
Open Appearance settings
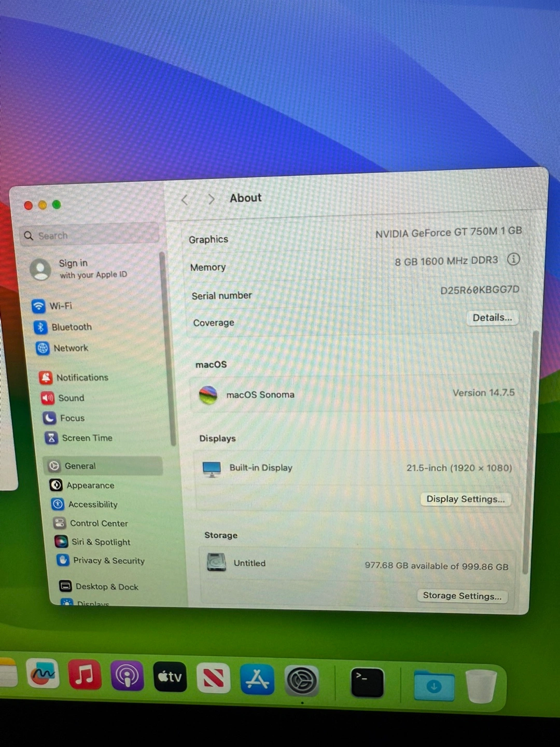[x=82, y=485]
